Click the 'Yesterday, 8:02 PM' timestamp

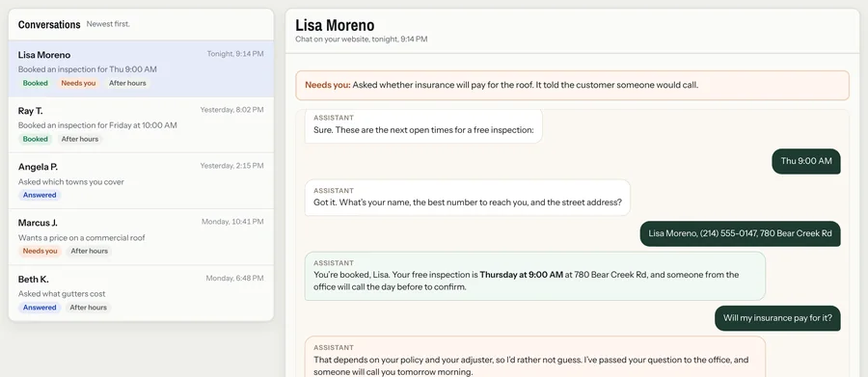[231, 110]
